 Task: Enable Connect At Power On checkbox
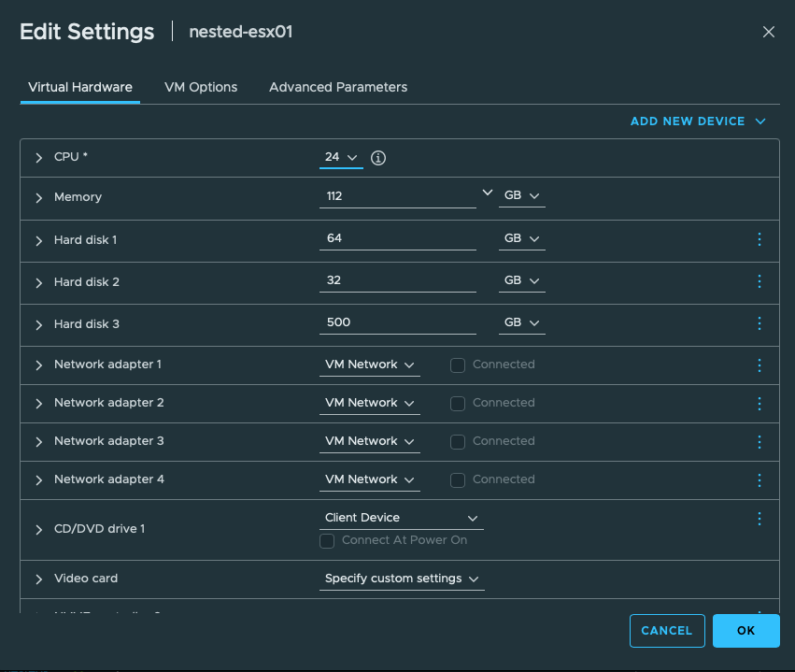click(327, 541)
